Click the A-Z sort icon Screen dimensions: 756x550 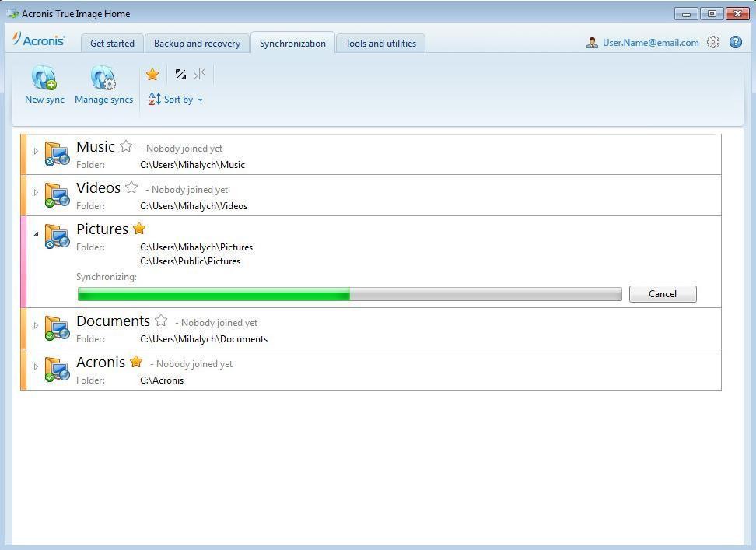154,100
